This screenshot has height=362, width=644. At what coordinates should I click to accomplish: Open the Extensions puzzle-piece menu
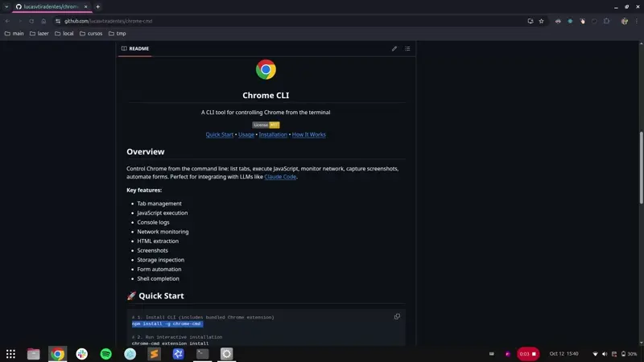607,21
